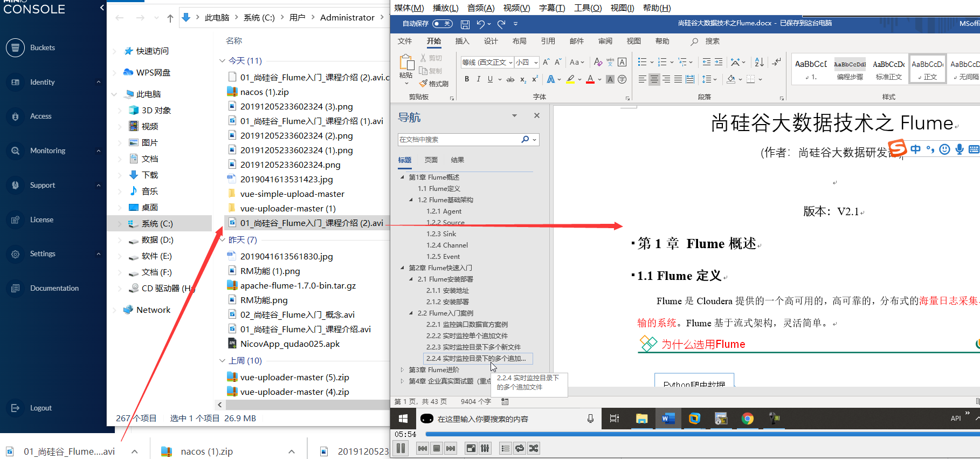Collapse 第1章 Flume概述 in navigation pane
This screenshot has height=459, width=980.
(402, 177)
